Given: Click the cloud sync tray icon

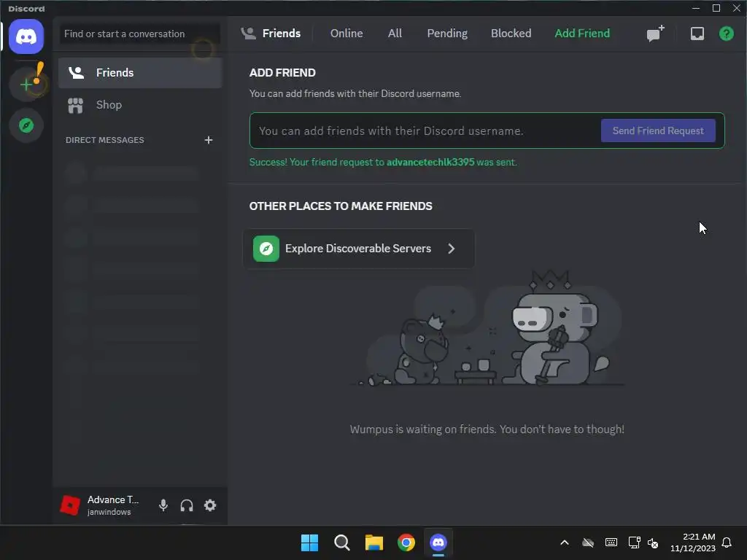Looking at the screenshot, I should pyautogui.click(x=588, y=542).
